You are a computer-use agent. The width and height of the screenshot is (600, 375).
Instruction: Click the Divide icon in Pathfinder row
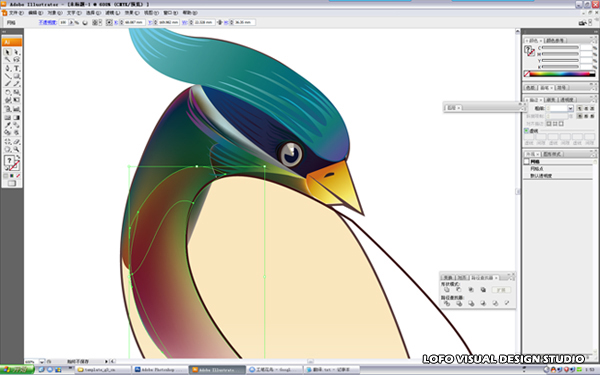point(447,303)
